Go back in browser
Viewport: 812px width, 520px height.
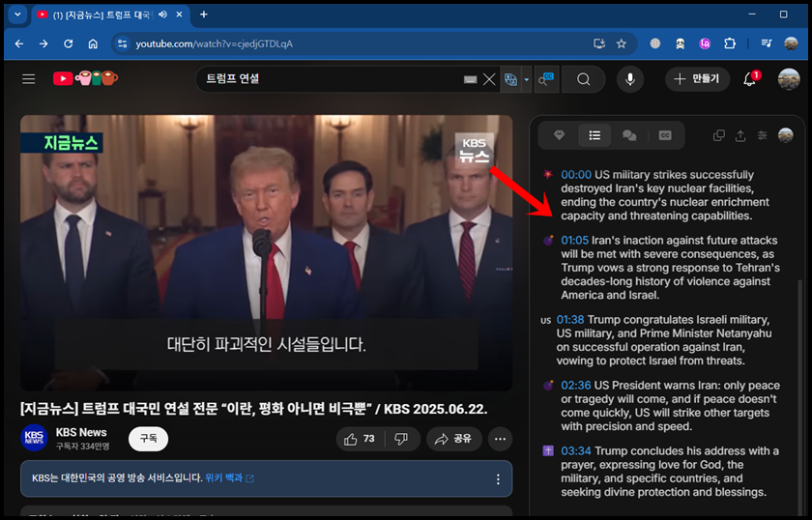[19, 44]
